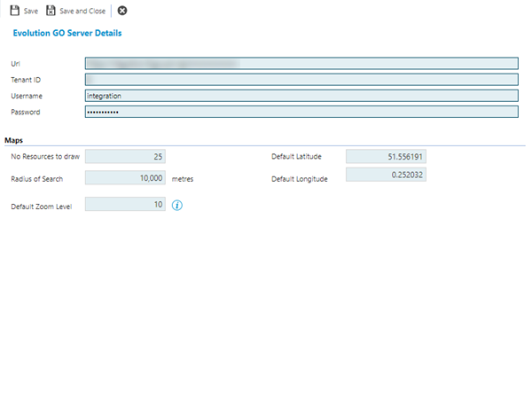Click the Default Latitude label text
Image resolution: width=532 pixels, height=406 pixels.
tap(296, 157)
